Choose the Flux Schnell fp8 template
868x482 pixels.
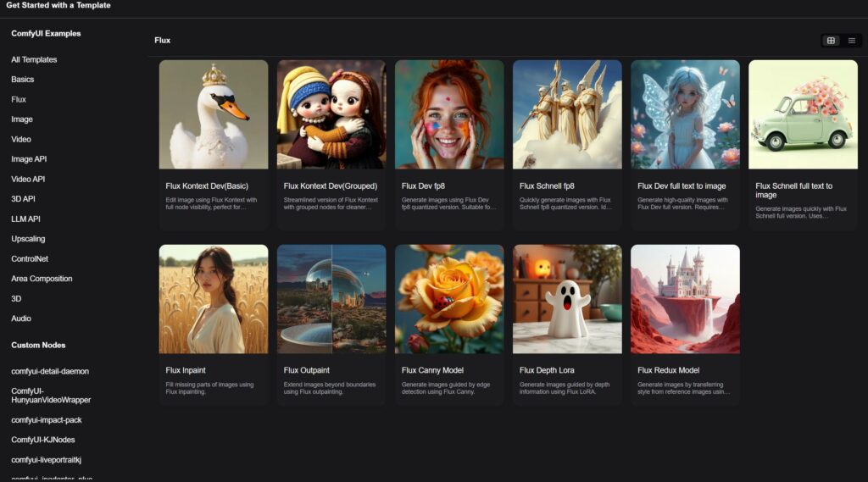567,114
